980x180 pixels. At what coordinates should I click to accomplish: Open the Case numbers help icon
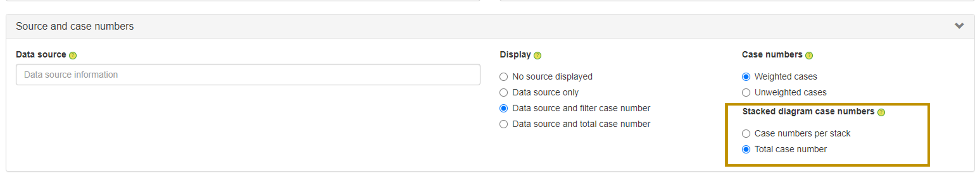(x=809, y=56)
